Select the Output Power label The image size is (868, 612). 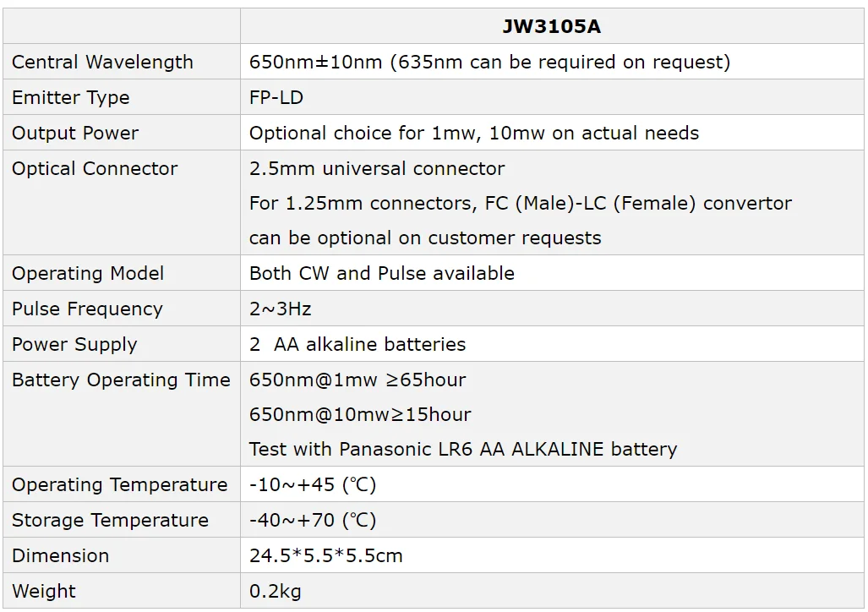pos(75,133)
